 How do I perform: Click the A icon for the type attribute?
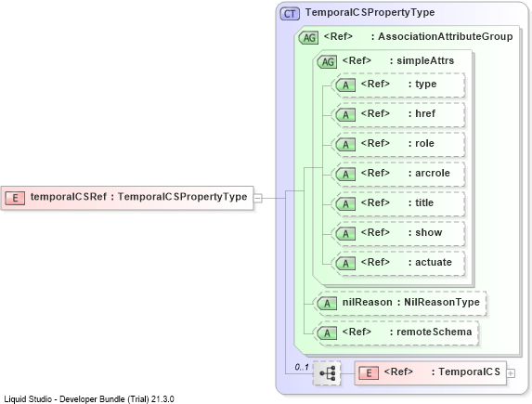(x=345, y=85)
